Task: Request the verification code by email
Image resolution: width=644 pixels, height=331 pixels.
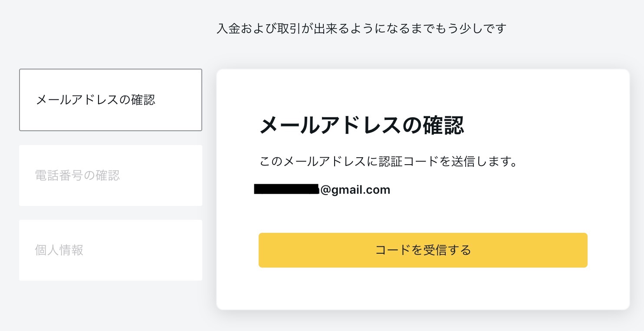Action: 423,250
